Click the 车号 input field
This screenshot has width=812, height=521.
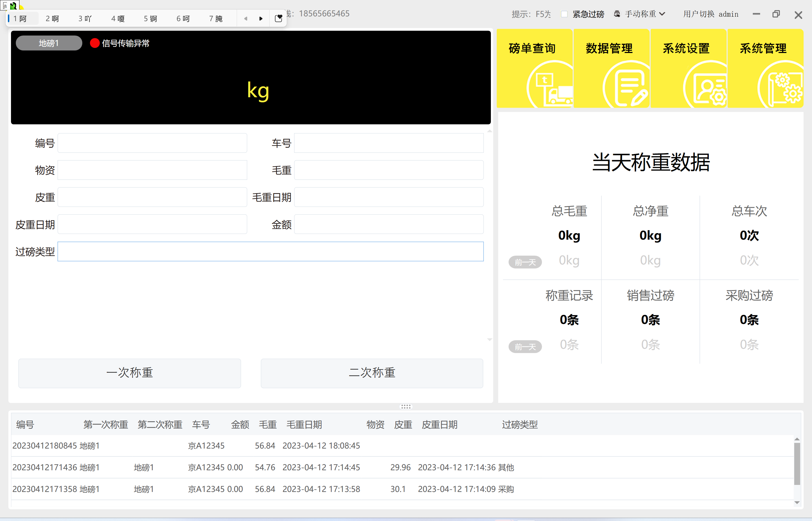(389, 143)
